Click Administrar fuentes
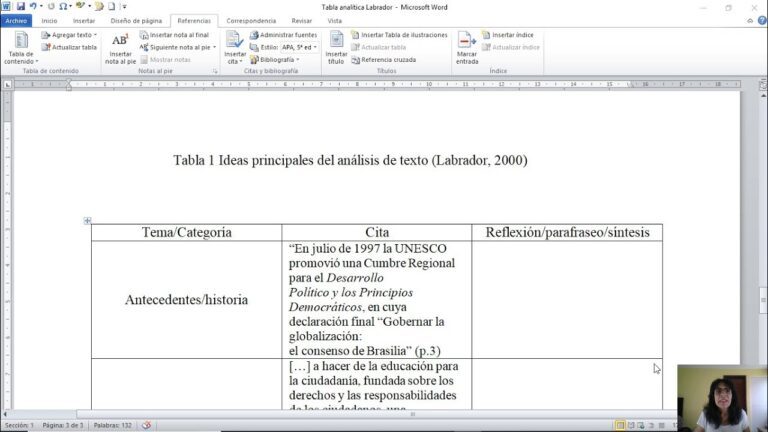 284,35
